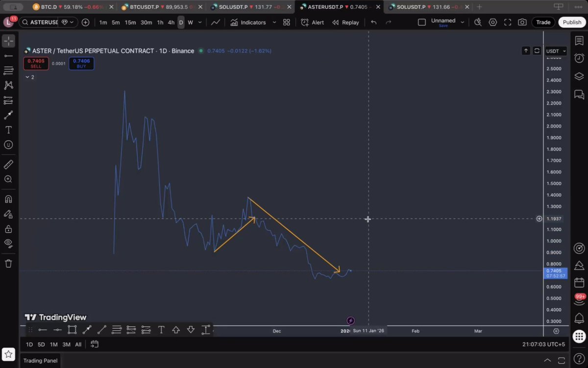Screen dimensions: 588x368
Task: Open a new browser tab with plus
Action: tap(479, 7)
